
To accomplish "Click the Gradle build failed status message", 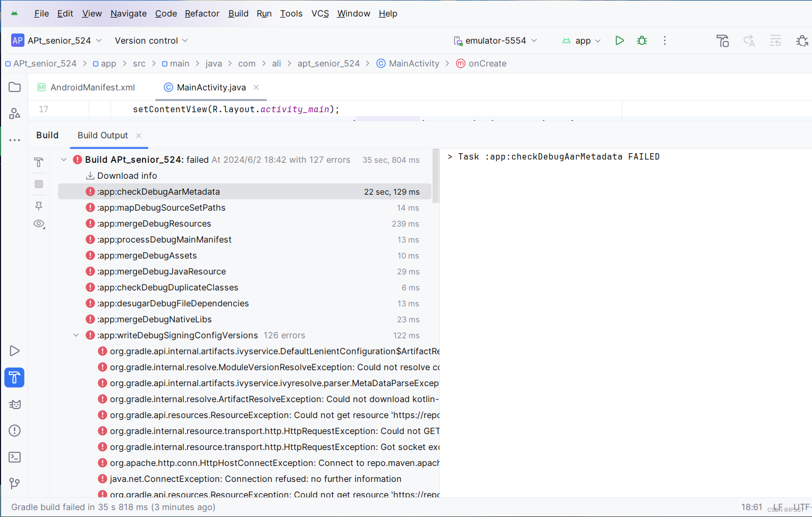I will (x=113, y=507).
